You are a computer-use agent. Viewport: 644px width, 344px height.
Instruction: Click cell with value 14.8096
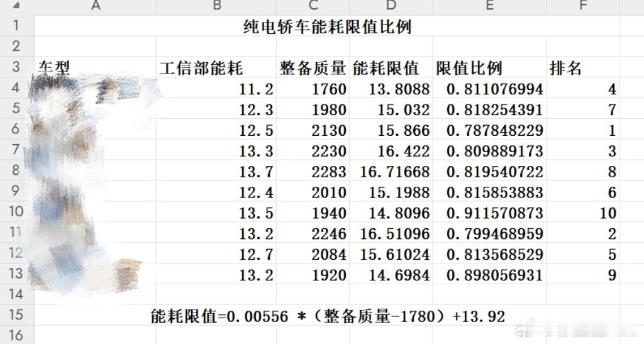coord(391,213)
